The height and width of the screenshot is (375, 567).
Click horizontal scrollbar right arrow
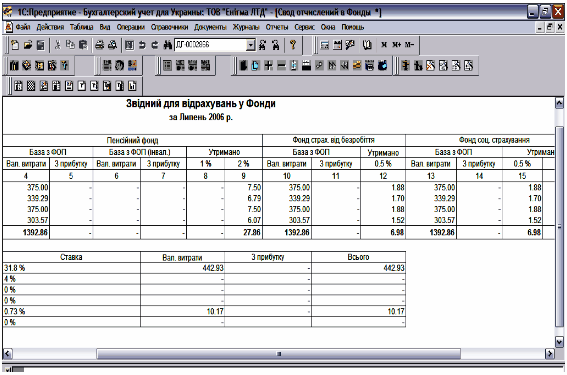click(550, 353)
